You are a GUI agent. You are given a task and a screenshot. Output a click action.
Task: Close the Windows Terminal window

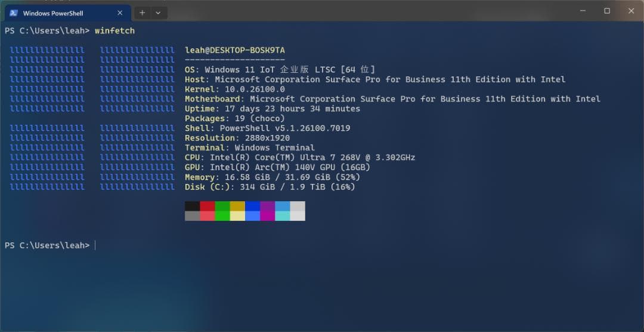(x=631, y=11)
